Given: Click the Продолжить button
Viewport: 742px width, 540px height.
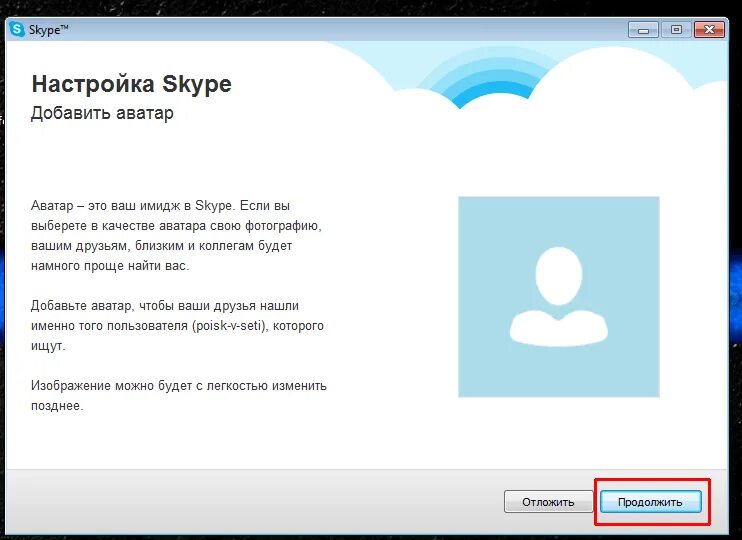Looking at the screenshot, I should pyautogui.click(x=651, y=502).
